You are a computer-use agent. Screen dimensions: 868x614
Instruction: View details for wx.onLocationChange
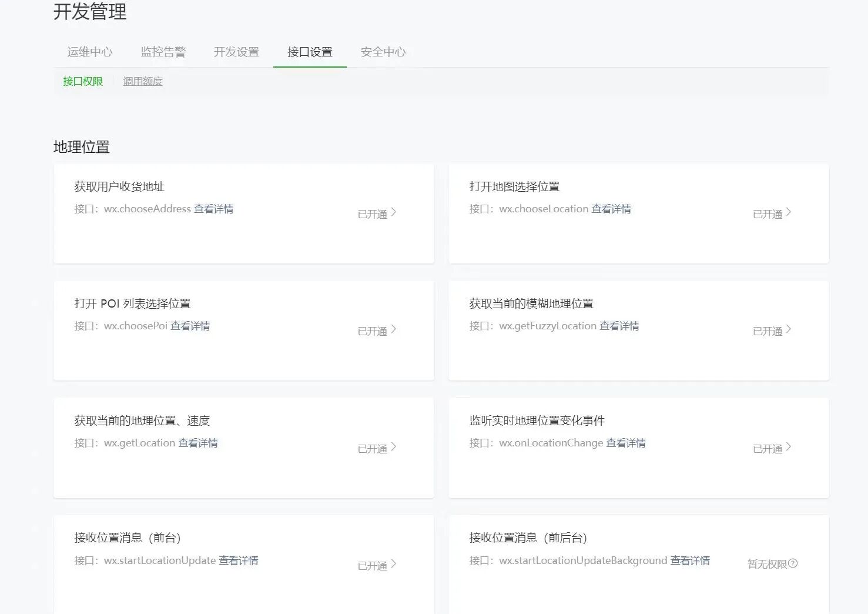(x=626, y=443)
